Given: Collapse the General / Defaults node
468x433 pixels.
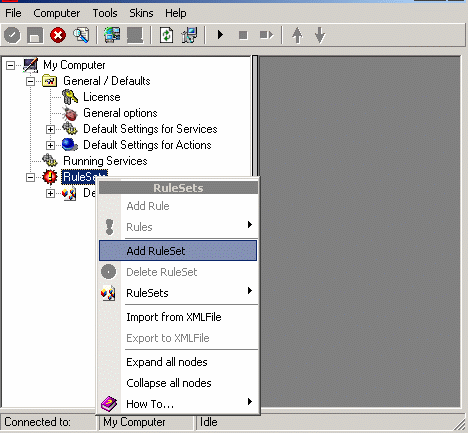Looking at the screenshot, I should point(30,81).
